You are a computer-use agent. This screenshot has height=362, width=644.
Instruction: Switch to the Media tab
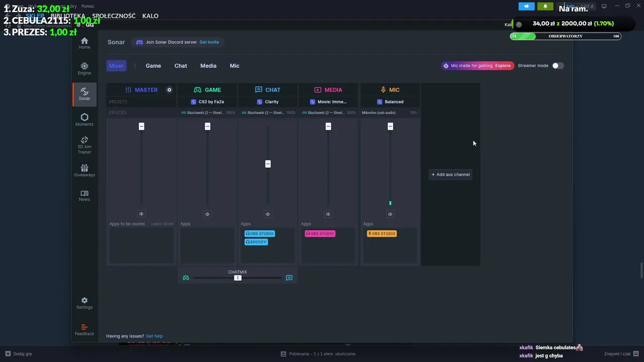tap(208, 66)
